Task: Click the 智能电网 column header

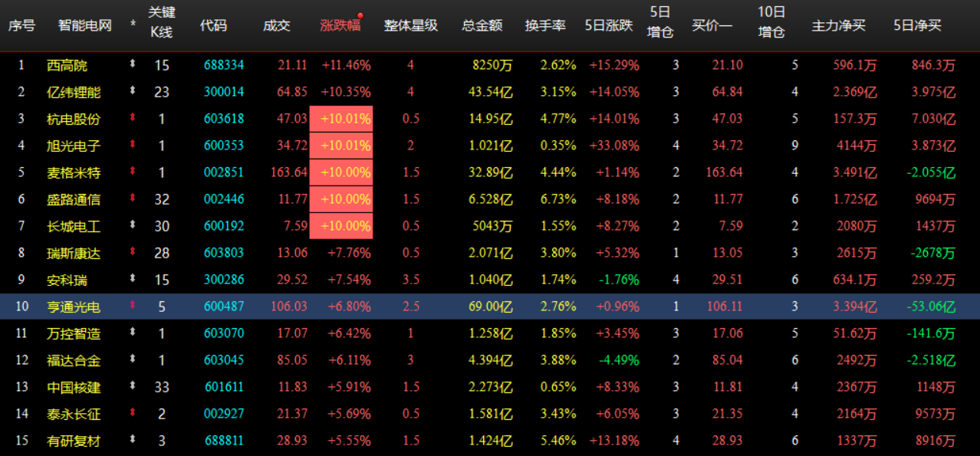Action: pos(85,25)
